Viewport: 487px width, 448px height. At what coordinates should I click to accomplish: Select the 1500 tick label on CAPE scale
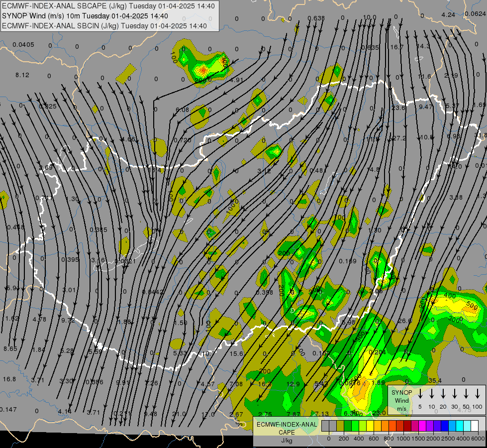pos(418,439)
